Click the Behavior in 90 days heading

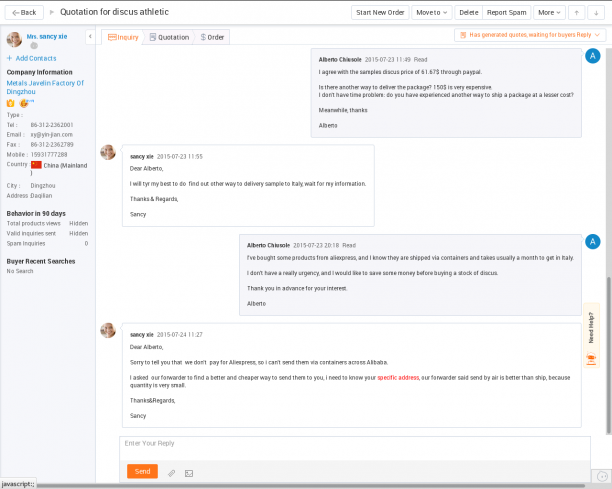[x=36, y=213]
